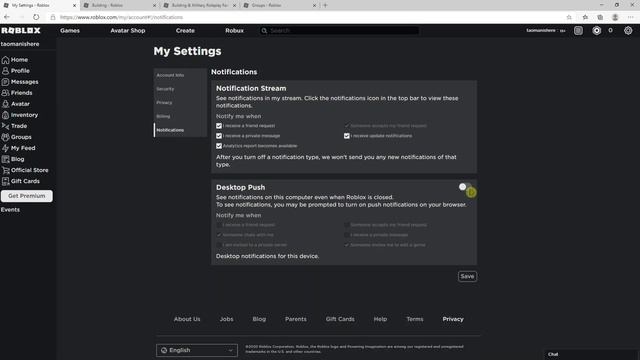Open the Robux balance icon
The width and height of the screenshot is (640, 360).
(596, 31)
